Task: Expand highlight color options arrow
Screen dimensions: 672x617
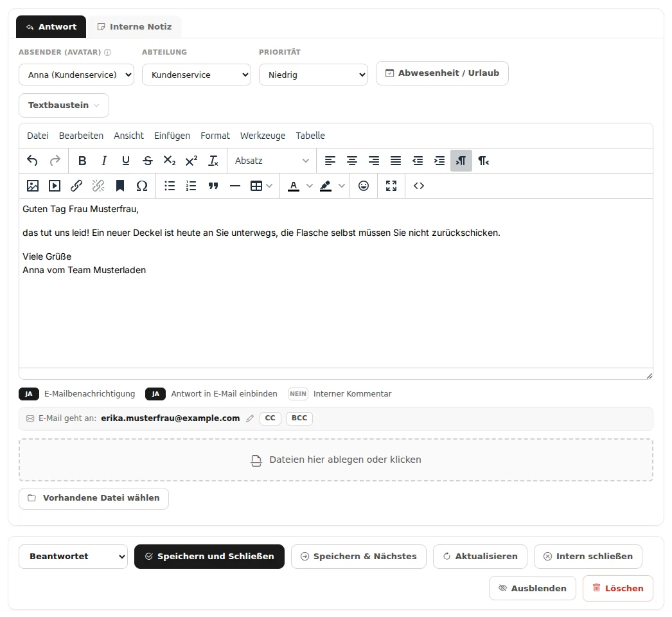Action: click(342, 186)
